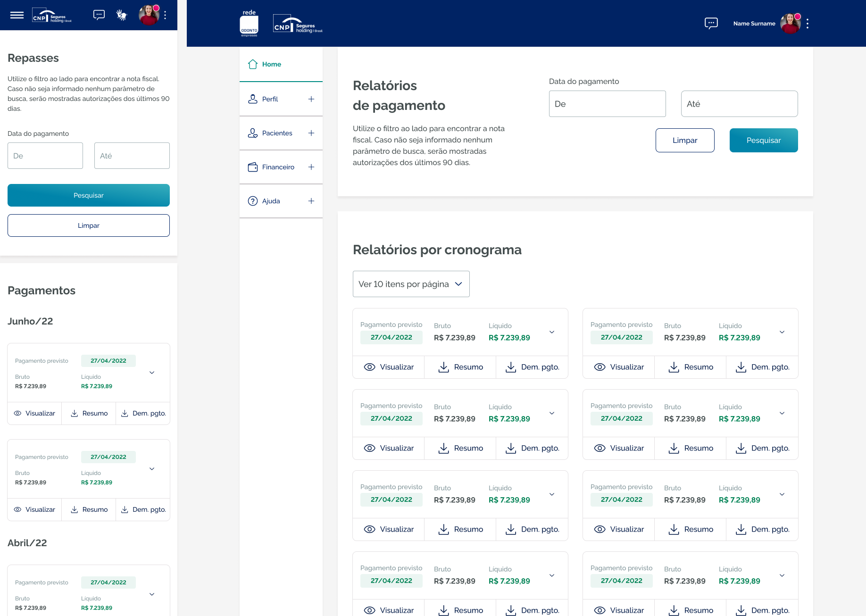Expand the first Junho/22 payment card chevron
Viewport: 866px width, 616px height.
click(x=152, y=373)
